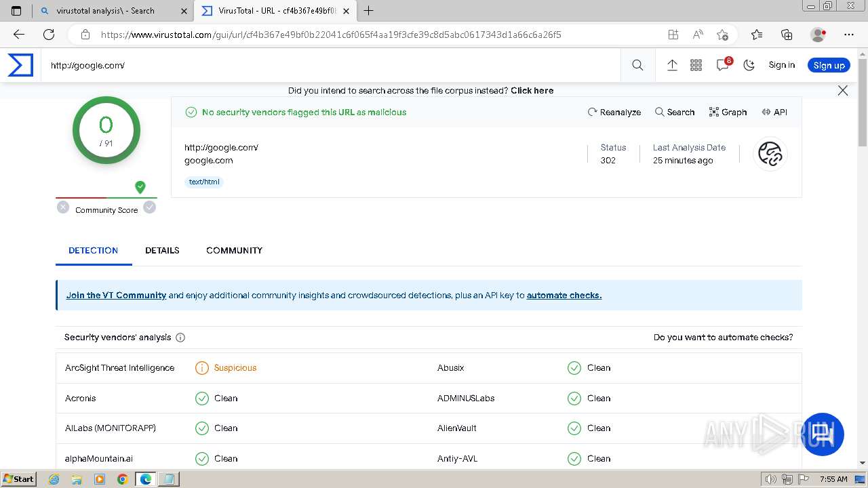Viewport: 868px width, 488px height.
Task: Click the taskbar clock showing 7:55 AM
Action: [833, 479]
